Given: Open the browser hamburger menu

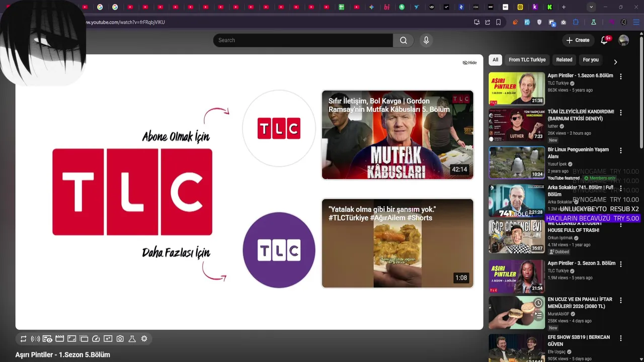Looking at the screenshot, I should tap(636, 22).
